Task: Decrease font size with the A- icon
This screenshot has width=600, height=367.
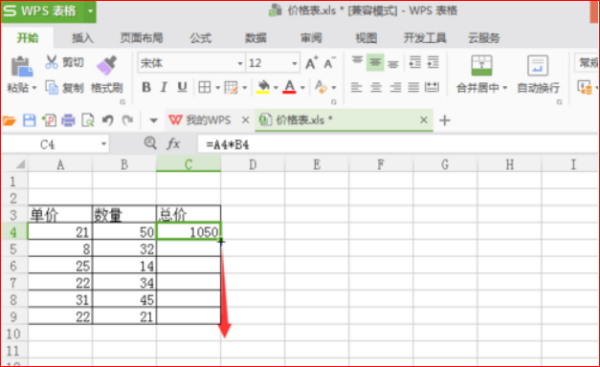Action: (x=329, y=63)
